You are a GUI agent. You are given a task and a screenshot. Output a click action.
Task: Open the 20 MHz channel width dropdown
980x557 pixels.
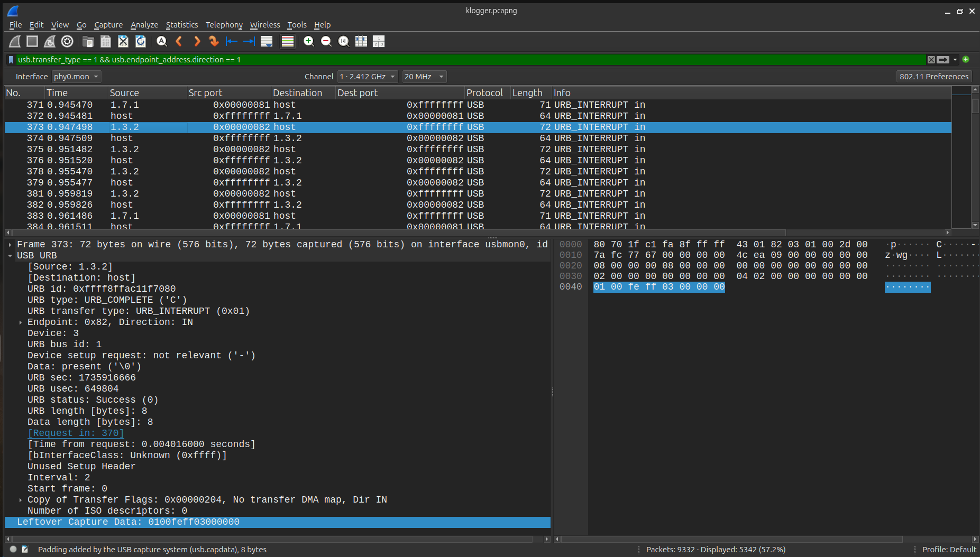pyautogui.click(x=424, y=77)
